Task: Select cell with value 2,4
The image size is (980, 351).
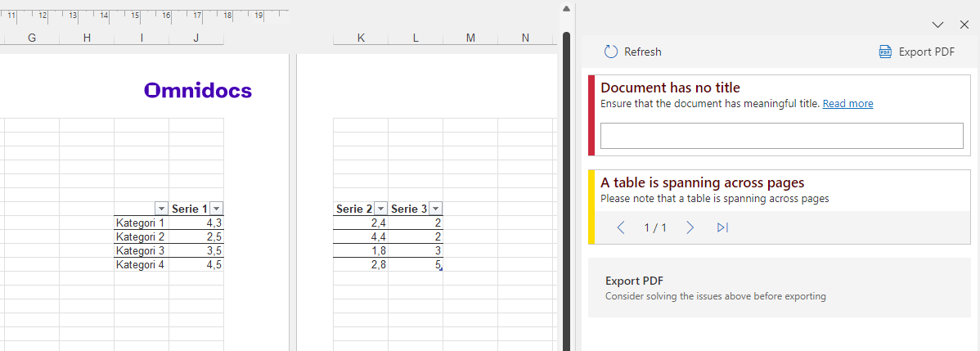Action: tap(361, 223)
